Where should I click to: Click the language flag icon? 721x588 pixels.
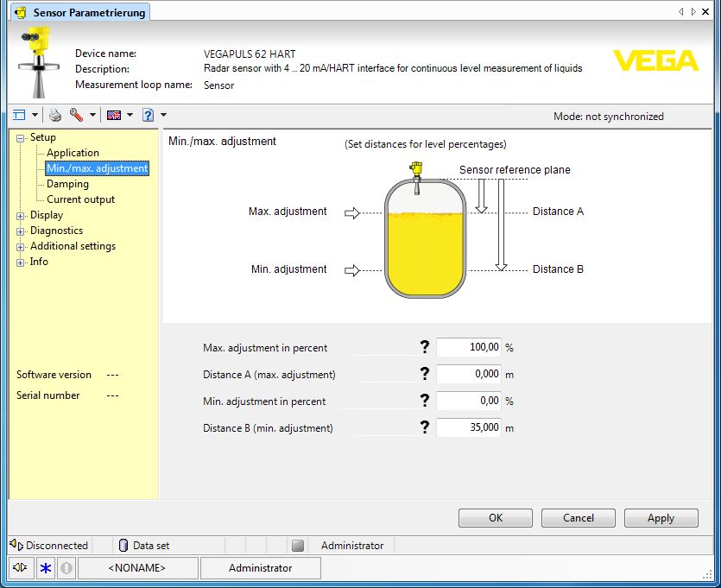114,115
